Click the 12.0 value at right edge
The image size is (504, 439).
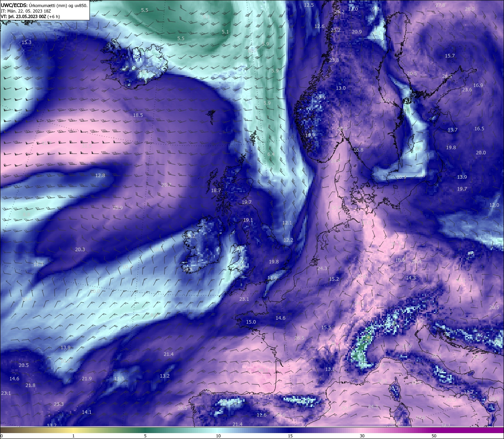coord(494,205)
